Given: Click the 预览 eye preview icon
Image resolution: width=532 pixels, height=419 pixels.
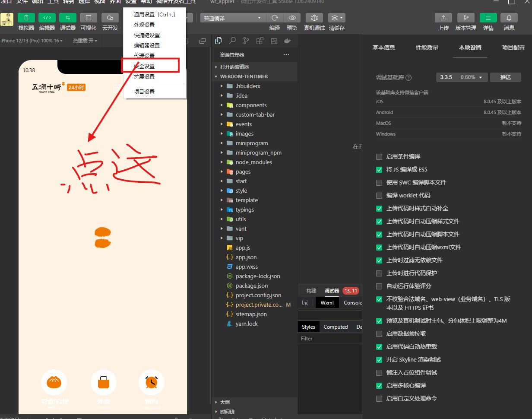Looking at the screenshot, I should (292, 18).
